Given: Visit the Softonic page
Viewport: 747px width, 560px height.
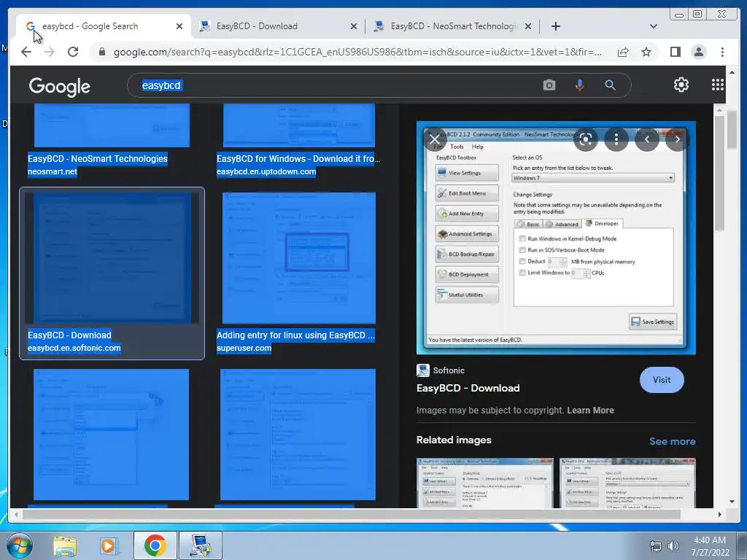Looking at the screenshot, I should click(x=661, y=379).
